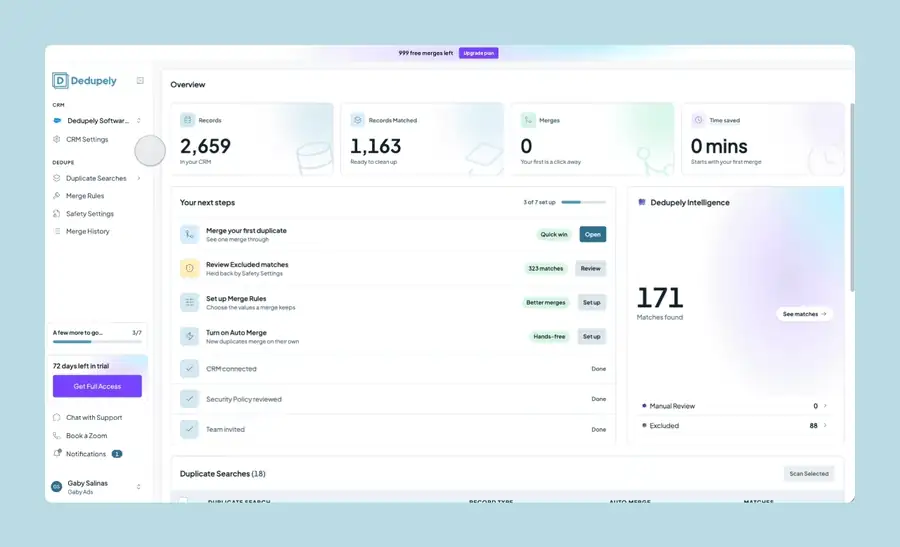Click the Merges card icon
Viewport: 900px width, 547px height.
[528, 120]
